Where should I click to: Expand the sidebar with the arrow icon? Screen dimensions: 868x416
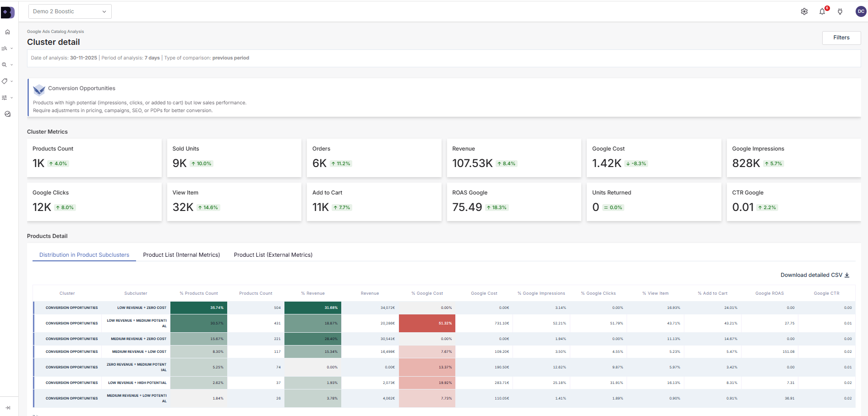(8, 408)
